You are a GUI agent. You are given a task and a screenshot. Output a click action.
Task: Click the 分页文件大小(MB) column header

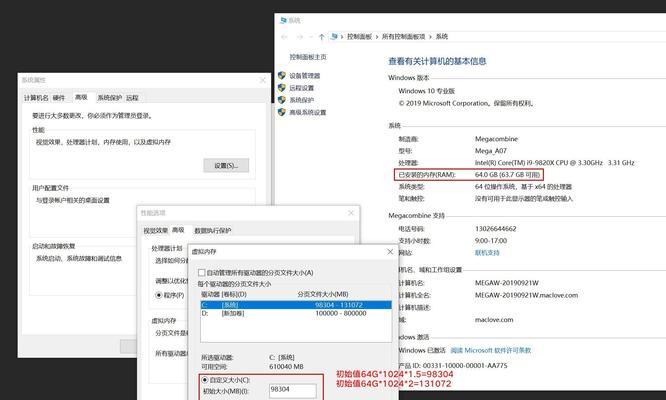323,294
